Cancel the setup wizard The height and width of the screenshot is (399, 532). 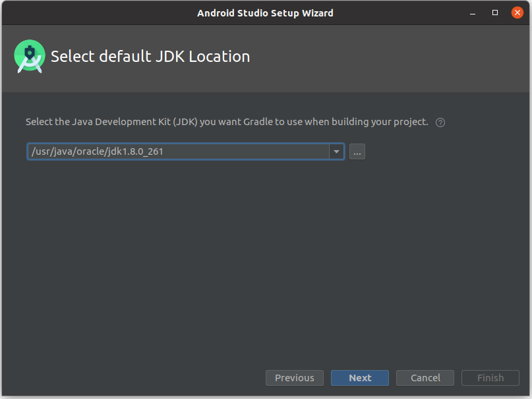click(x=425, y=378)
